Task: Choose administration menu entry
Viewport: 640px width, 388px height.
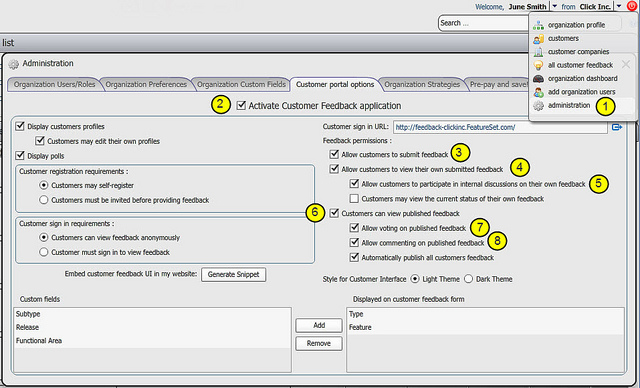Action: coord(569,105)
